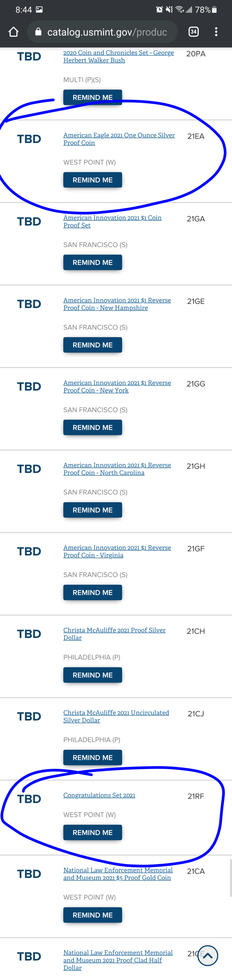Click Remind Me for Reverse Proof Coin - Virginia
Image resolution: width=232 pixels, height=980 pixels.
click(93, 593)
